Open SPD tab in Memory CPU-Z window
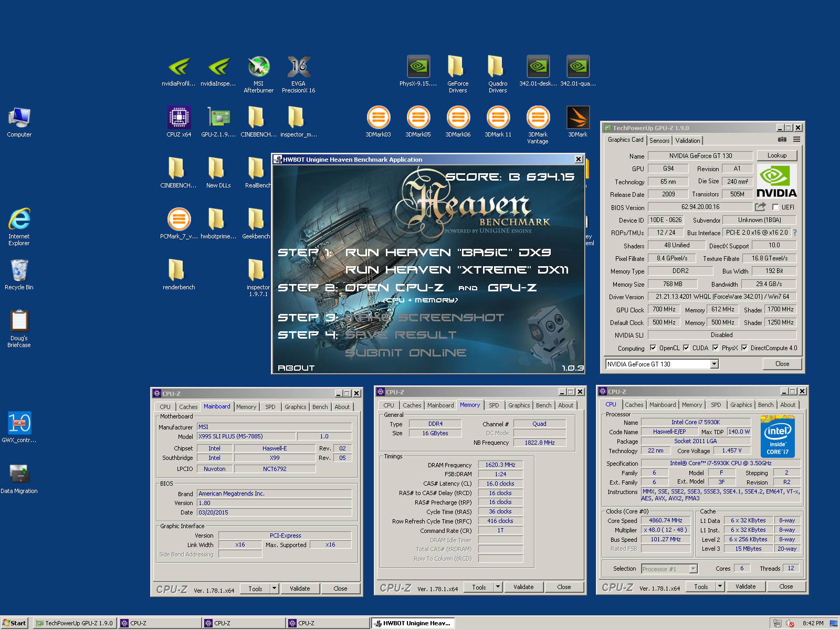 (x=493, y=405)
